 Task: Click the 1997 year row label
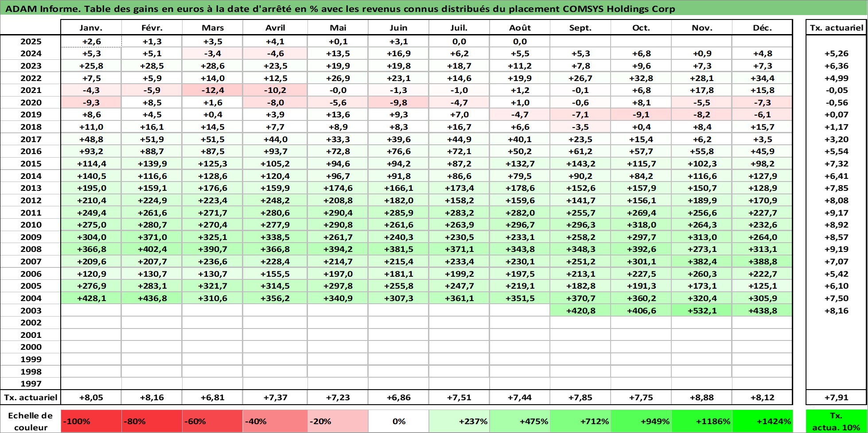tap(31, 383)
